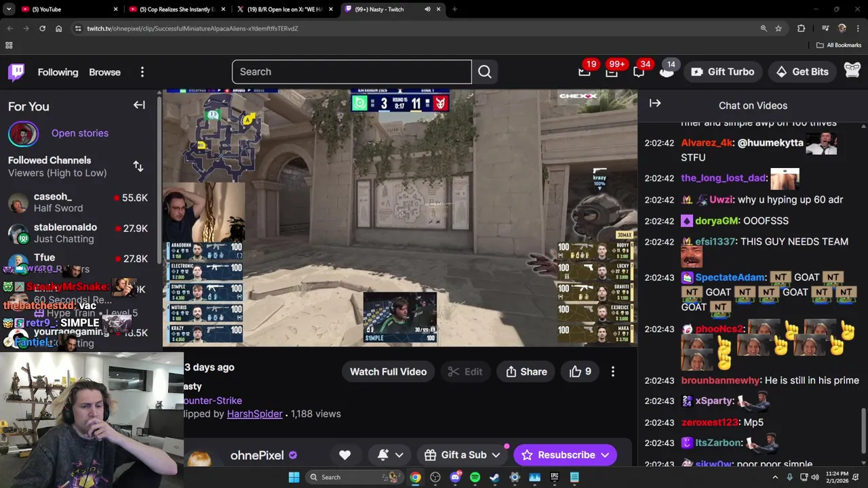Image resolution: width=868 pixels, height=488 pixels.
Task: Sort followed channels using the arrows icon
Action: (138, 166)
